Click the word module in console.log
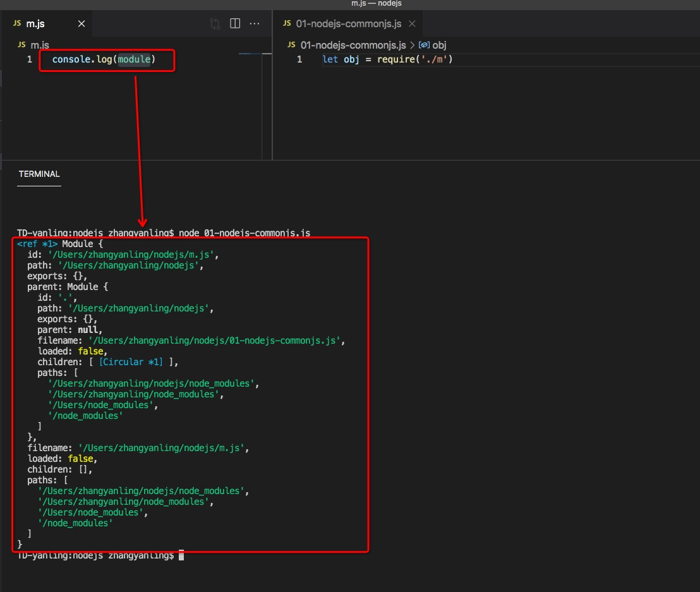 coord(134,59)
